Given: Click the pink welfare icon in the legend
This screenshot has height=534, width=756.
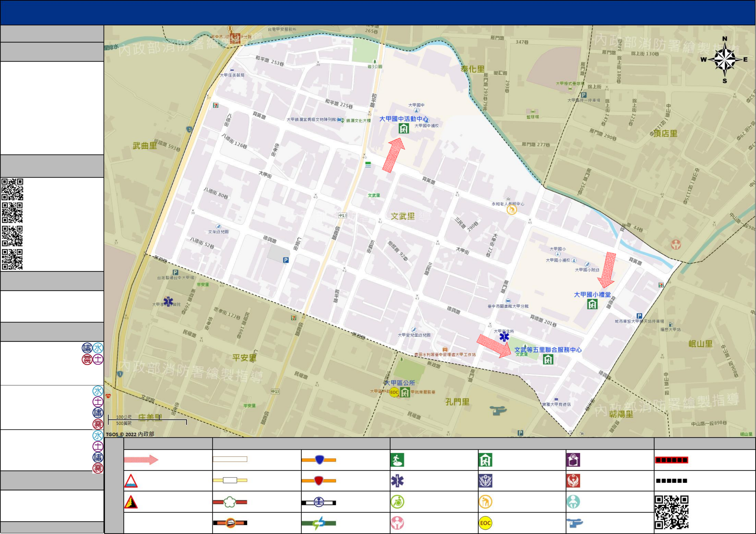Looking at the screenshot, I should (x=397, y=523).
